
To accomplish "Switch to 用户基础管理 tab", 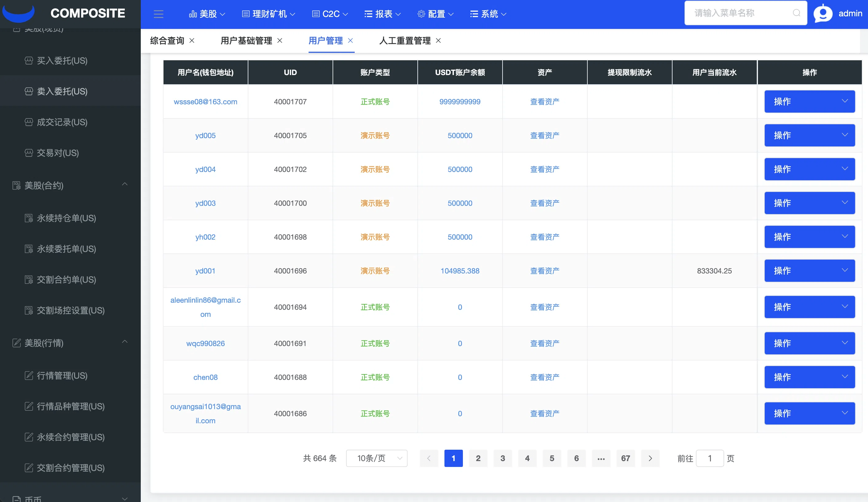I will click(x=246, y=41).
